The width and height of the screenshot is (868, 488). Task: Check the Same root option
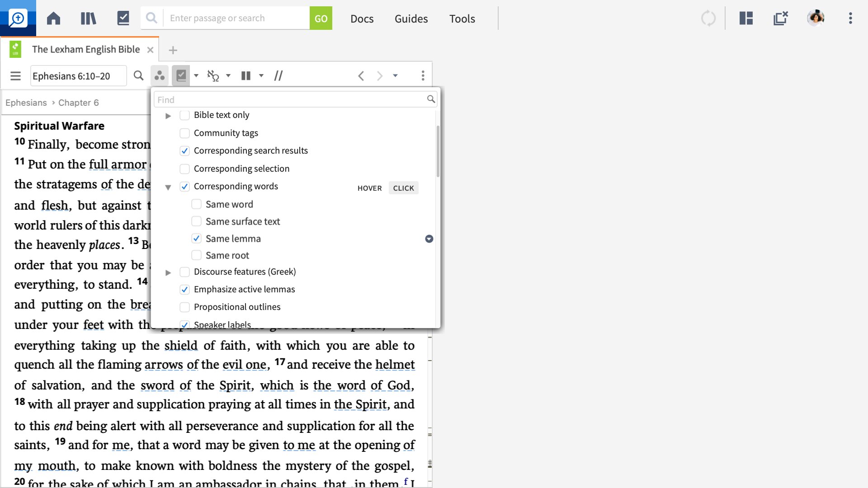point(196,255)
